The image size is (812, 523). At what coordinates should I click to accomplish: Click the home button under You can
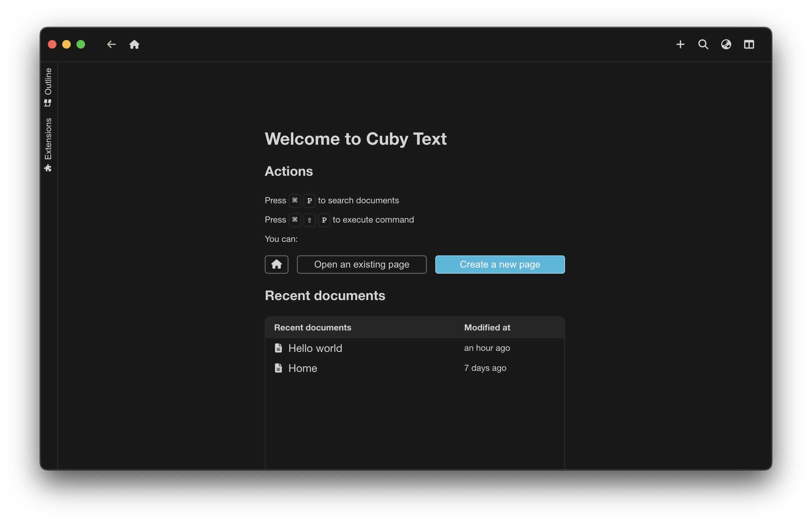tap(276, 264)
